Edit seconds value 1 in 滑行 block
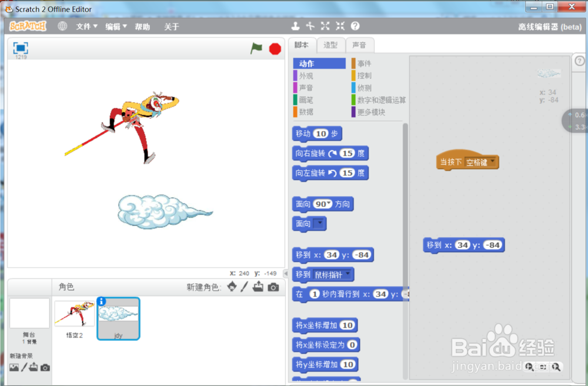Image resolution: width=588 pixels, height=386 pixels. (314, 294)
